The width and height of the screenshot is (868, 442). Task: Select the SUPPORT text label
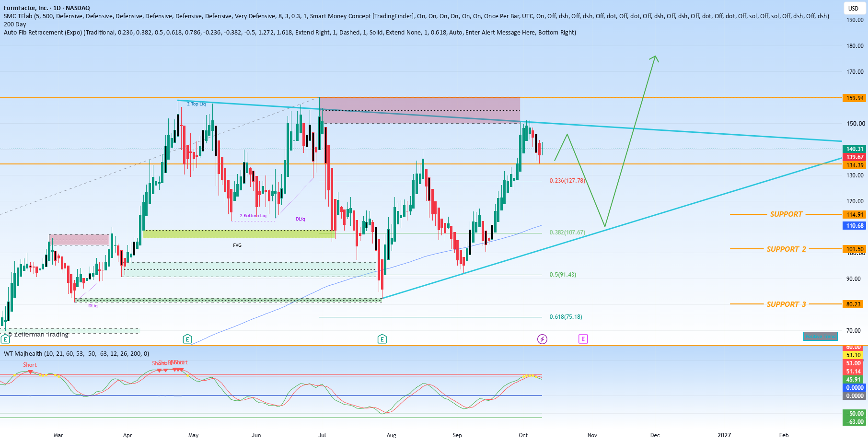point(786,214)
